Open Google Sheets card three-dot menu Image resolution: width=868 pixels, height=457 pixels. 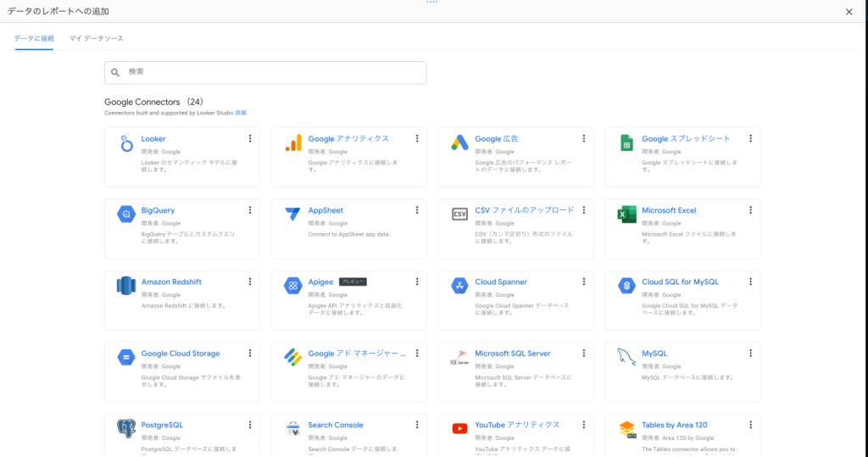tap(751, 138)
